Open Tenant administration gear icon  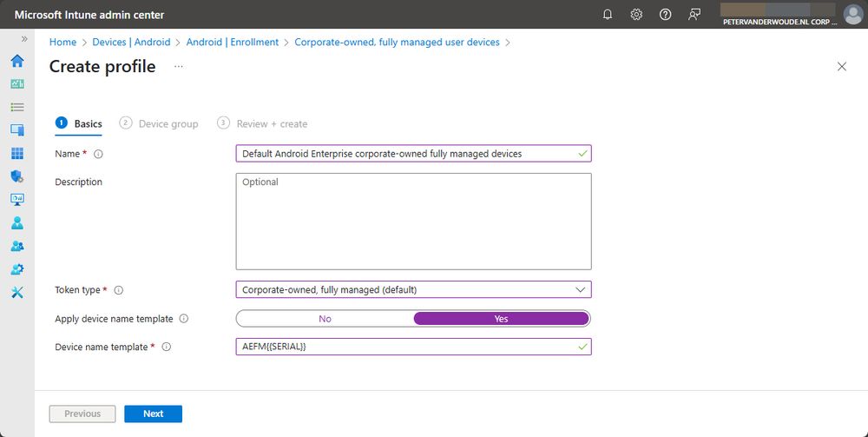point(17,269)
